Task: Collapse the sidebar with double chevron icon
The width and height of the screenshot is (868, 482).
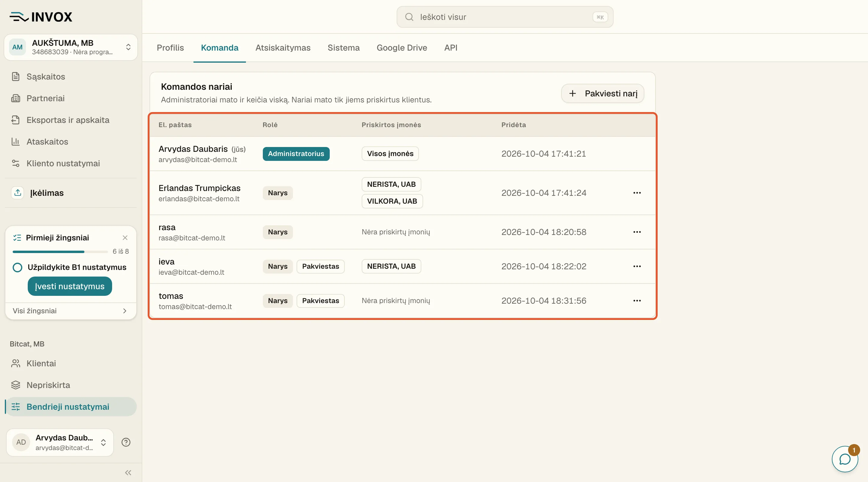Action: tap(128, 473)
